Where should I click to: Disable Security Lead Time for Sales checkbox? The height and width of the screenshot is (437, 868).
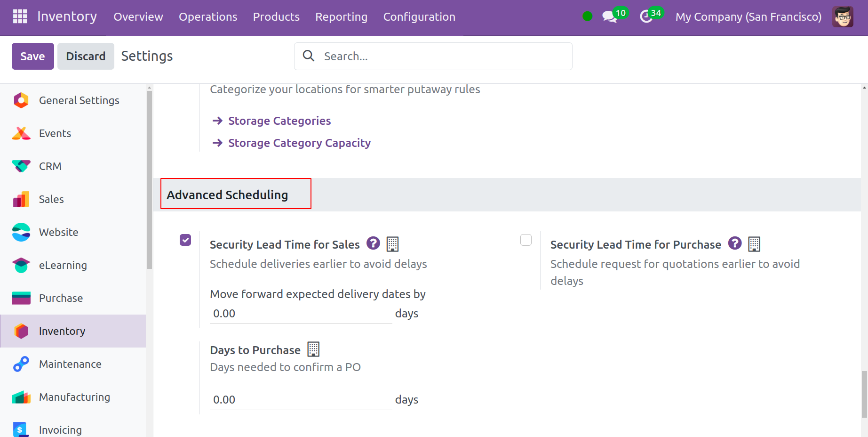pos(185,240)
